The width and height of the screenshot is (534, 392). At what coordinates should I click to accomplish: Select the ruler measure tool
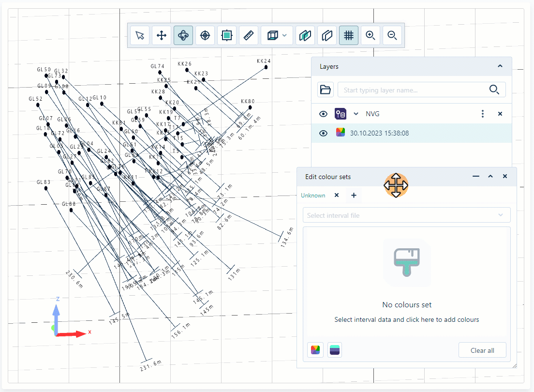[x=249, y=35]
